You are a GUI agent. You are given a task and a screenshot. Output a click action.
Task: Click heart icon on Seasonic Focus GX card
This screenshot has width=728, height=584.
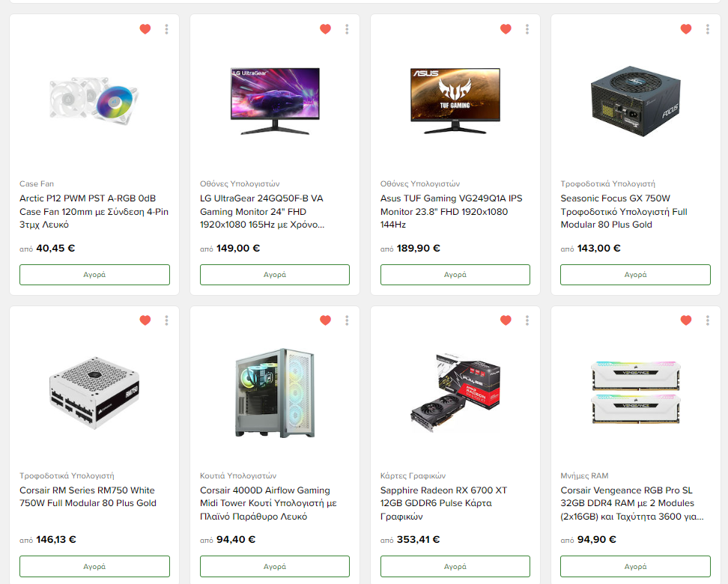pos(686,29)
